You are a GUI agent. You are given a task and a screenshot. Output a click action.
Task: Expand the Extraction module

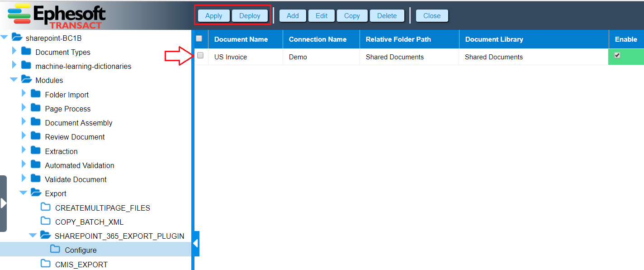click(x=24, y=150)
